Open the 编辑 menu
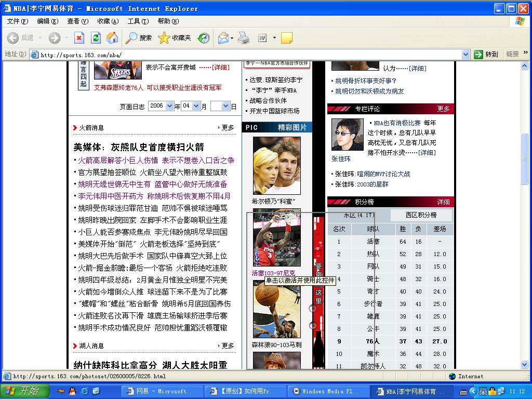This screenshot has width=532, height=399. [x=47, y=21]
